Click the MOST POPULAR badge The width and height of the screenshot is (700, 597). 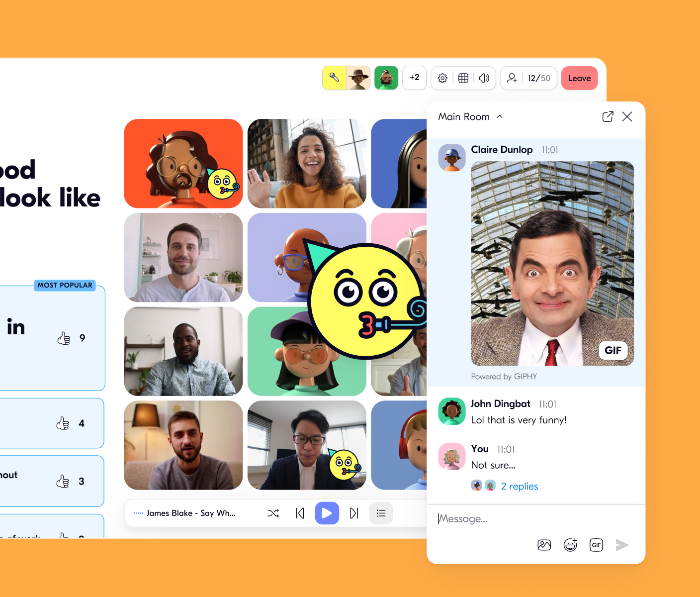point(65,285)
